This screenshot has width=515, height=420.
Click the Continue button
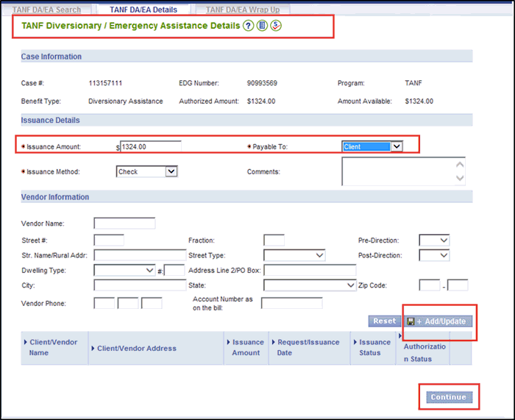(449, 397)
